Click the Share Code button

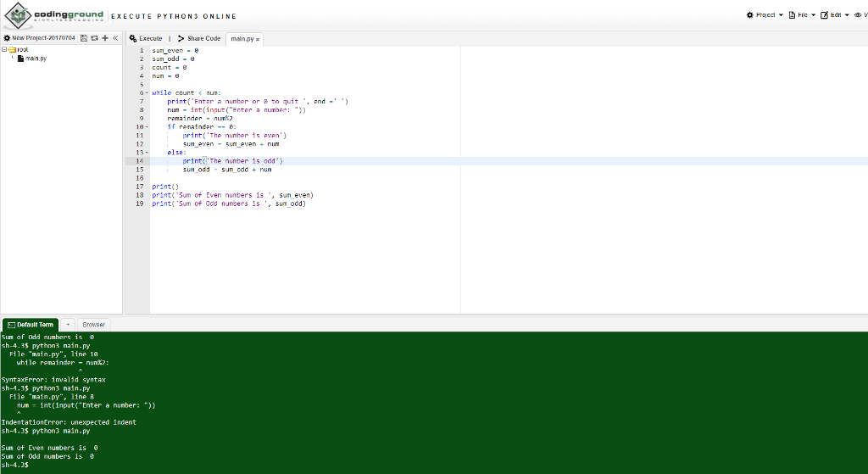[199, 38]
